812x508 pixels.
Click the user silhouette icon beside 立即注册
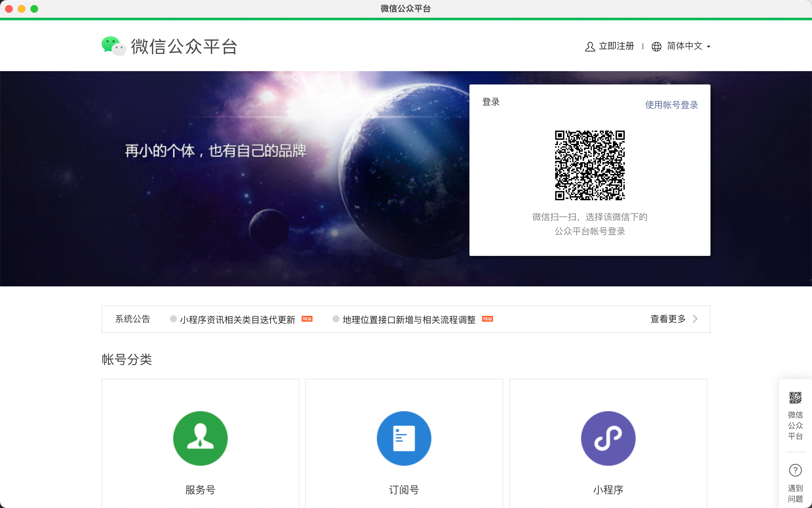[590, 47]
